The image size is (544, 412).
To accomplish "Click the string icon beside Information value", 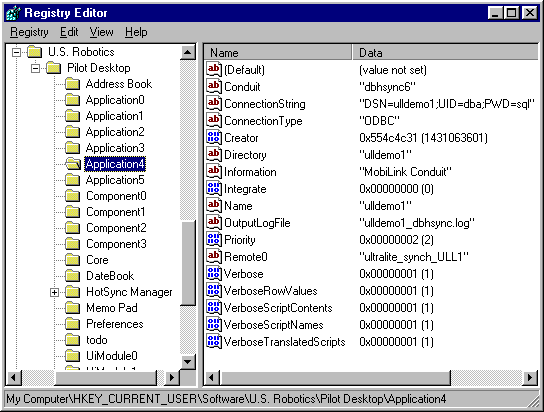I will (x=214, y=171).
